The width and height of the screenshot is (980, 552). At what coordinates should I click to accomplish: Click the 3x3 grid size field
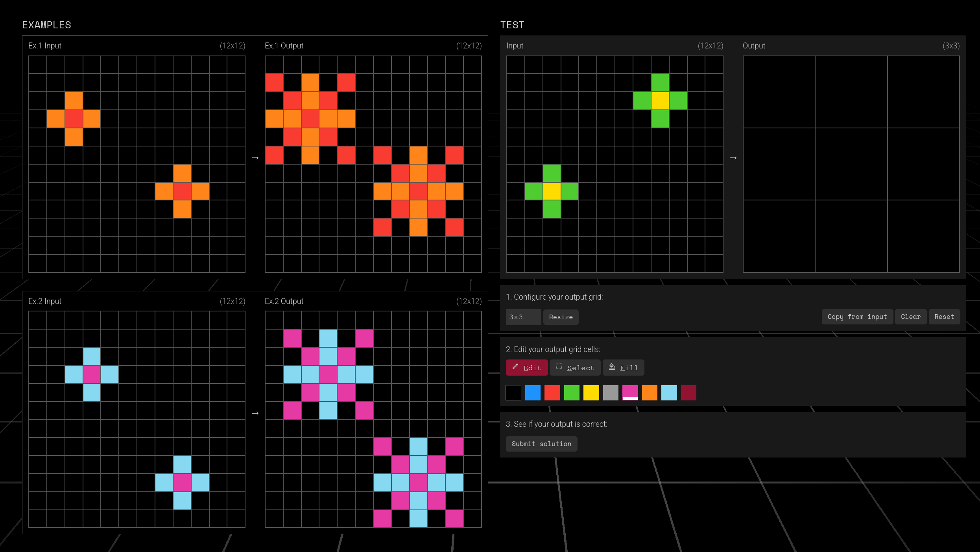click(523, 317)
